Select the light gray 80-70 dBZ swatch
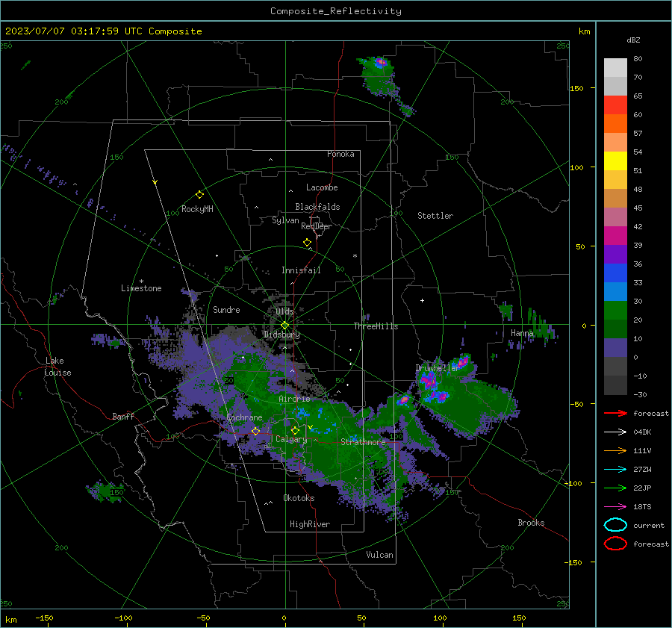The width and height of the screenshot is (672, 628). coord(615,68)
